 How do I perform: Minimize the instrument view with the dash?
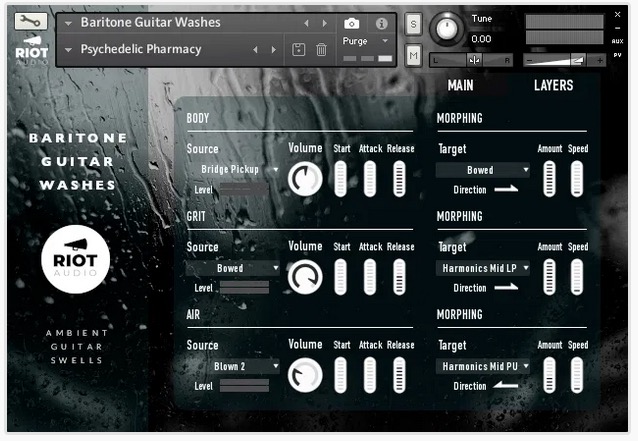(x=617, y=28)
